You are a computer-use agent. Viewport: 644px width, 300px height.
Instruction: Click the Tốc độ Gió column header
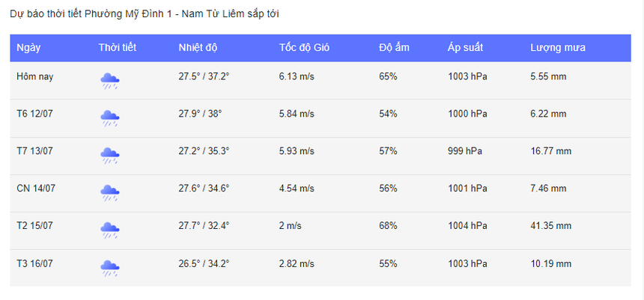tap(304, 48)
